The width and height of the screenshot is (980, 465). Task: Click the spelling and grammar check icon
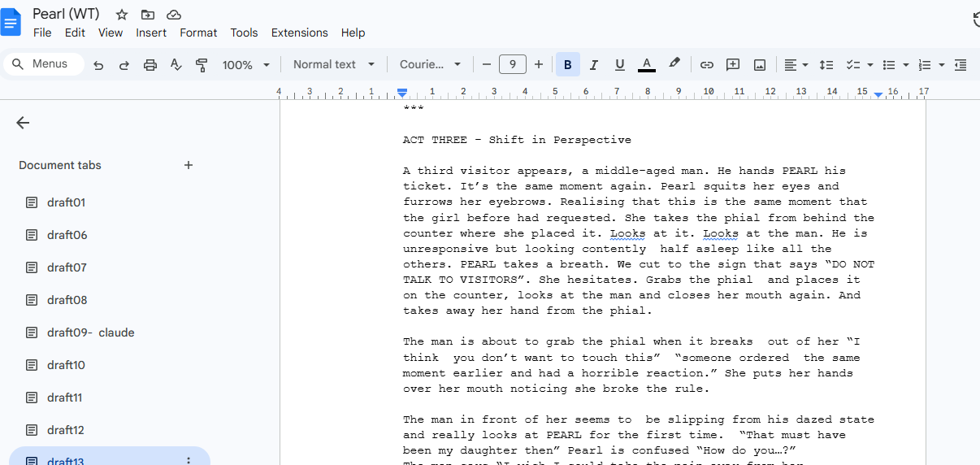pyautogui.click(x=176, y=65)
